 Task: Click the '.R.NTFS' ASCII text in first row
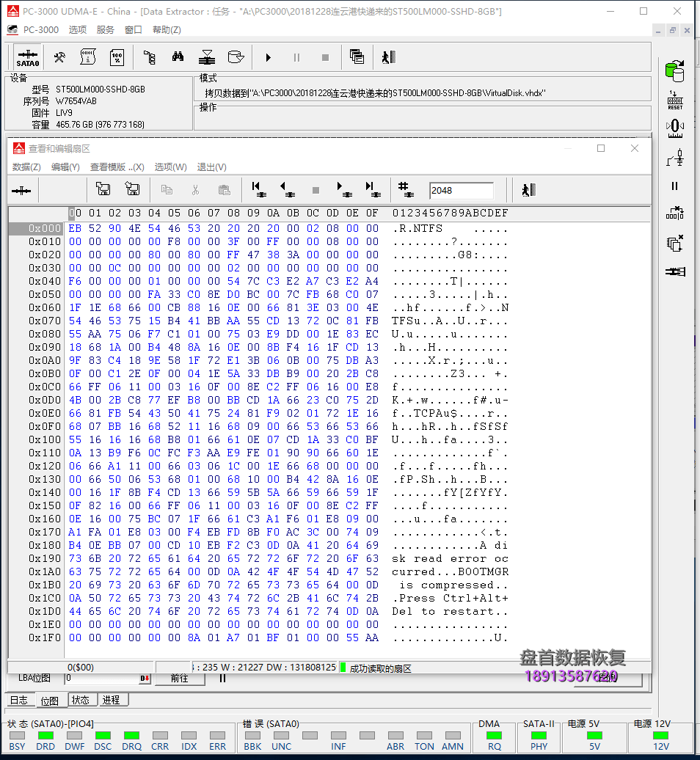tap(418, 228)
